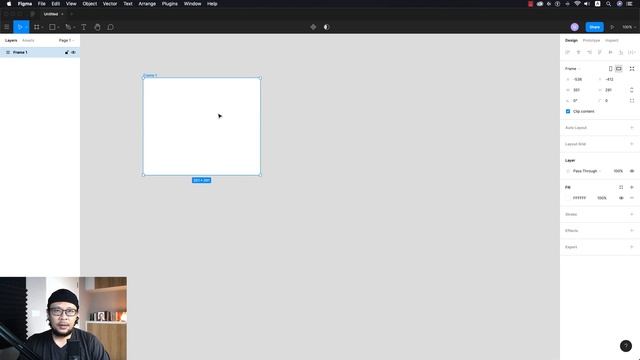
Task: Open the Plugins menu
Action: coord(169,4)
